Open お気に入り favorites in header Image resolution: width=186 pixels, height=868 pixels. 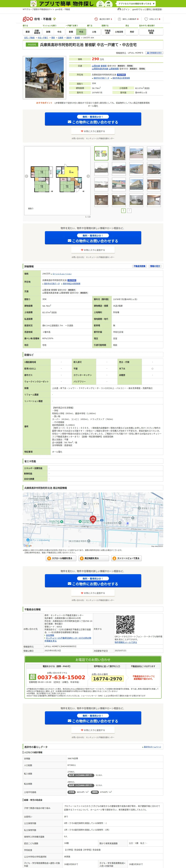pyautogui.click(x=153, y=19)
